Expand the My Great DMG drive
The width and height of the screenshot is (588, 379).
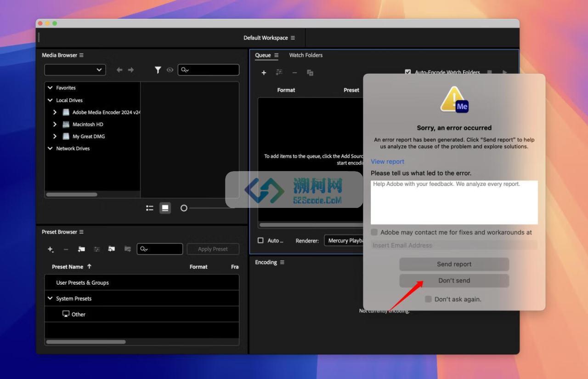(x=55, y=136)
